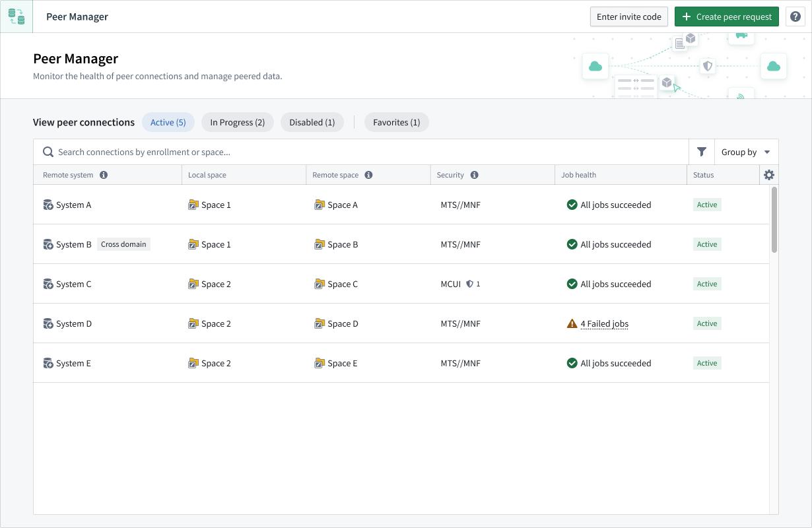Open the Group by dropdown
The height and width of the screenshot is (528, 812).
[745, 152]
